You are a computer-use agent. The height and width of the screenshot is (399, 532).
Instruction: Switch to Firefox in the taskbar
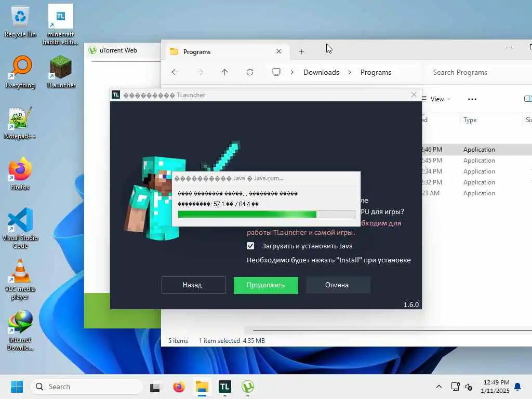pyautogui.click(x=179, y=387)
